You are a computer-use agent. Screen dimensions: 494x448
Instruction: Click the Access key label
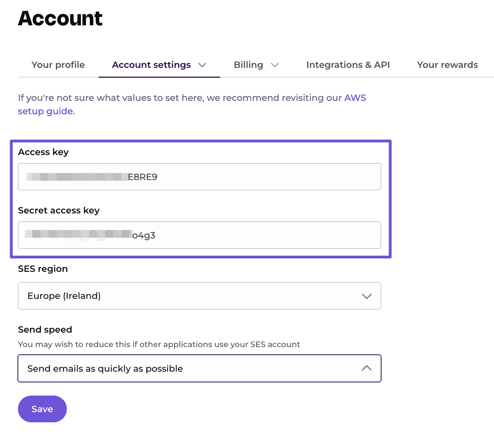pos(43,152)
